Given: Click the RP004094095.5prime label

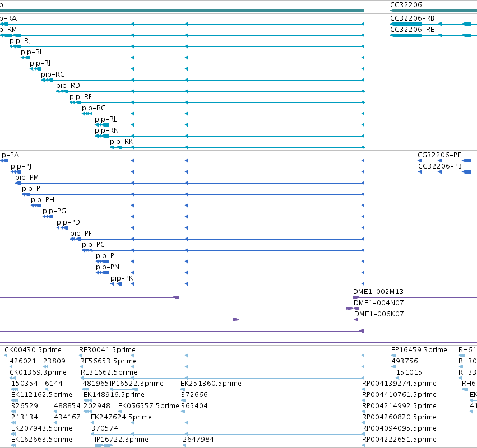Looking at the screenshot, I should [x=399, y=428].
